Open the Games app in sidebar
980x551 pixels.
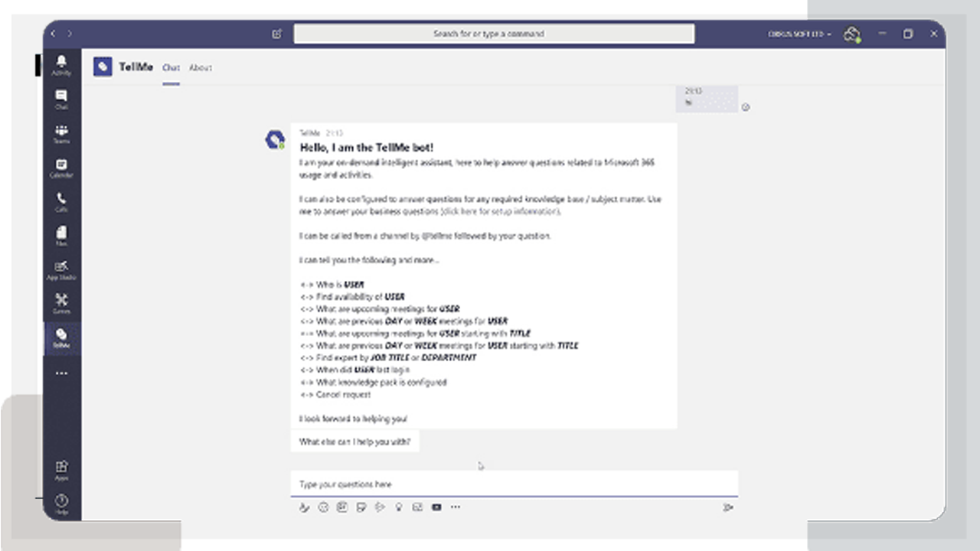point(61,304)
